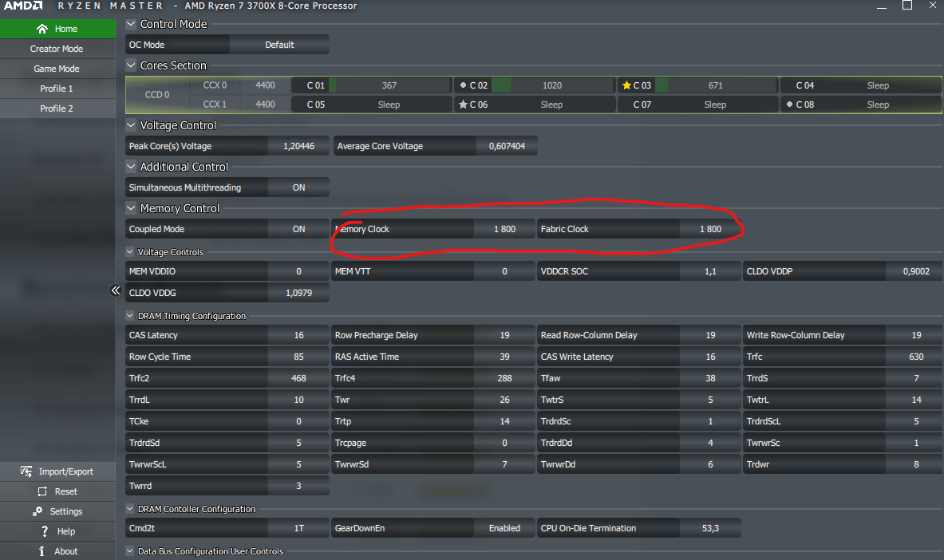The image size is (944, 560).
Task: Open Import/Export
Action: (57, 471)
